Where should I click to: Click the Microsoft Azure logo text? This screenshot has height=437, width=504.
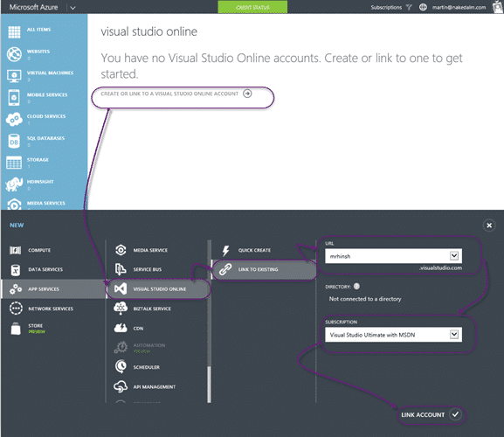[x=33, y=7]
